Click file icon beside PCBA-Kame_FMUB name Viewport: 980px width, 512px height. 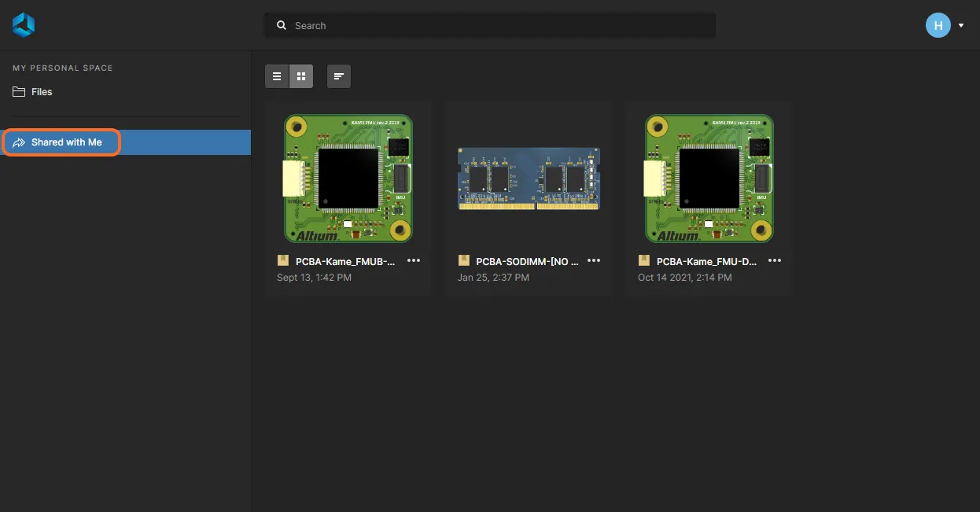click(x=283, y=260)
